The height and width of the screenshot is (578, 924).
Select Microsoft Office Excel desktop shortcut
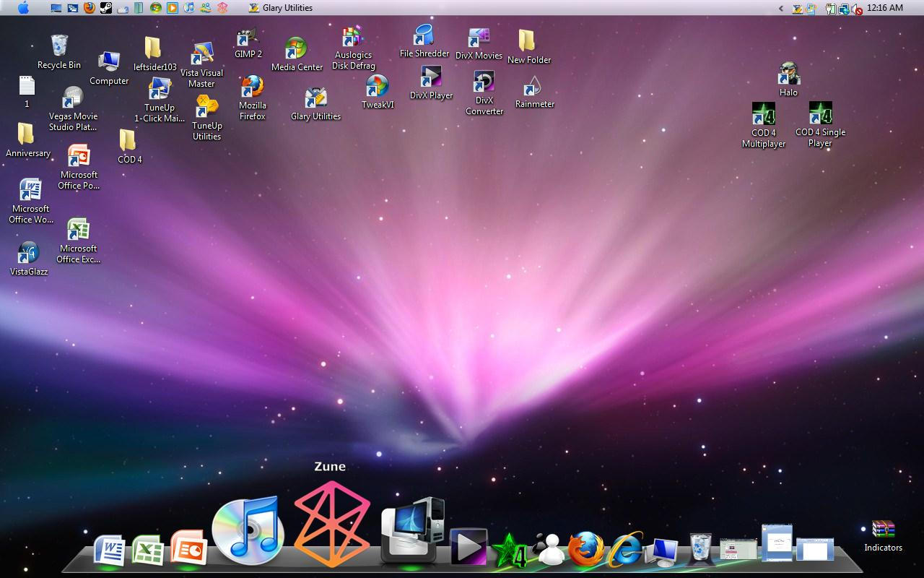tap(78, 241)
